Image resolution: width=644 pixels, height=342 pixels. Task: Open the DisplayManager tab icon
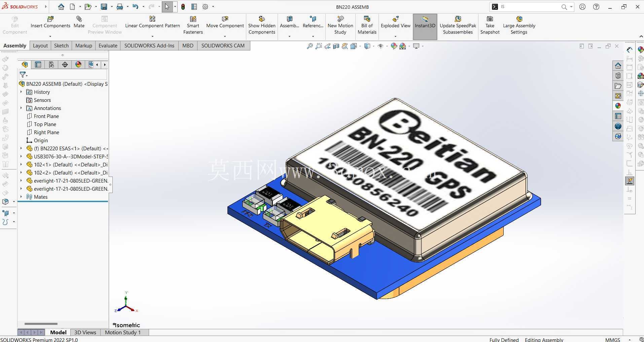(x=78, y=65)
